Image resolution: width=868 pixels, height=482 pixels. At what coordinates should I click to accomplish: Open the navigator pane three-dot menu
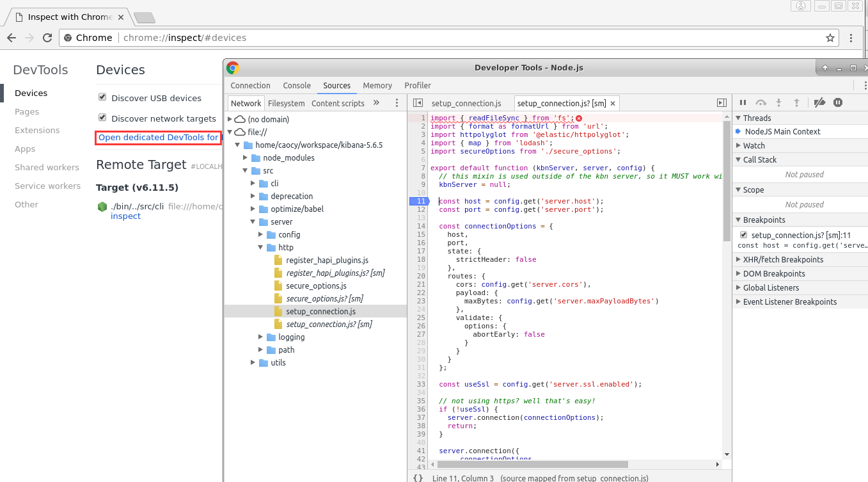397,103
